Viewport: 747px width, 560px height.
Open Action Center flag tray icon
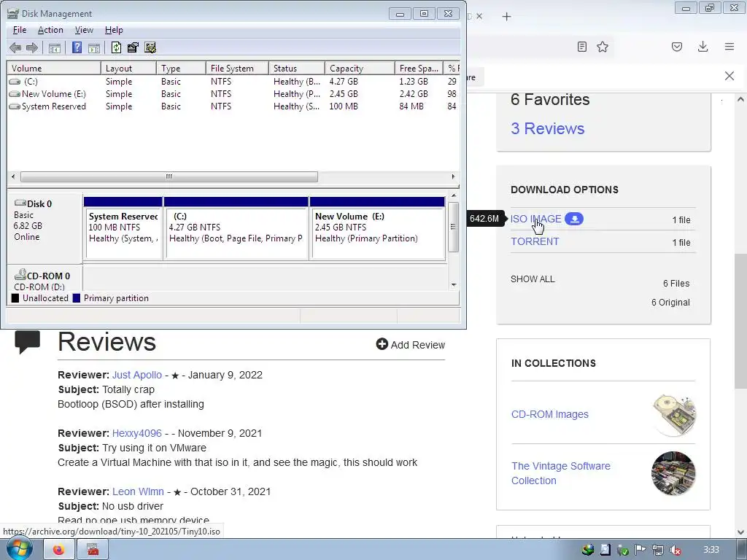tap(640, 550)
